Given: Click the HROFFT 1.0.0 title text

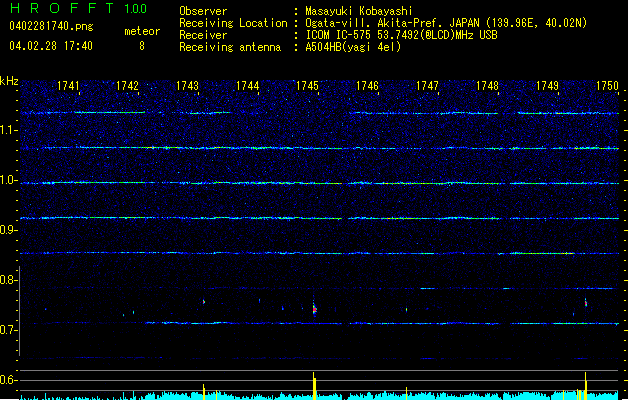Looking at the screenshot, I should pos(79,8).
